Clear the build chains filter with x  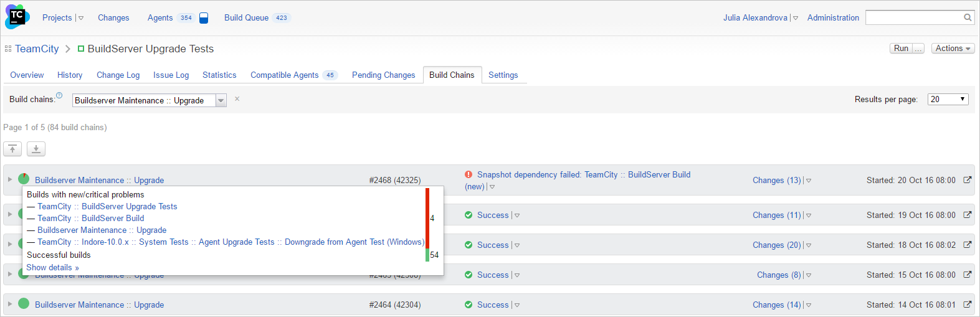[237, 99]
